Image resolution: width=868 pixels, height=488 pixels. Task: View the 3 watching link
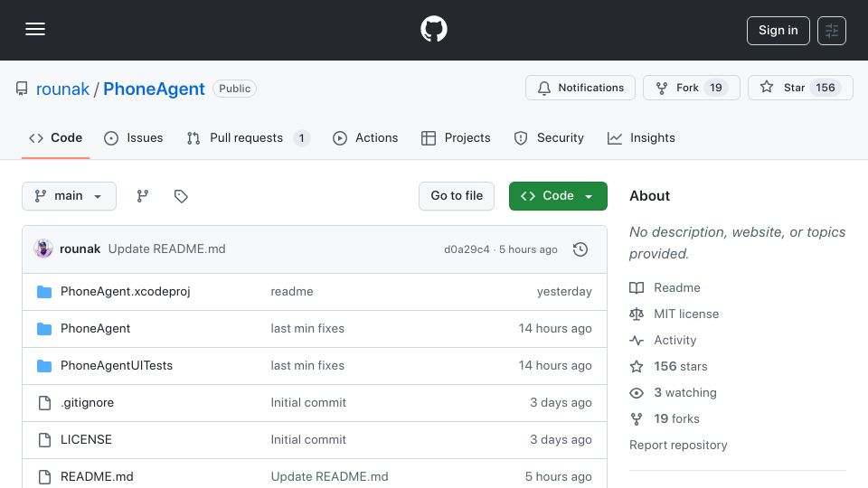coord(685,393)
